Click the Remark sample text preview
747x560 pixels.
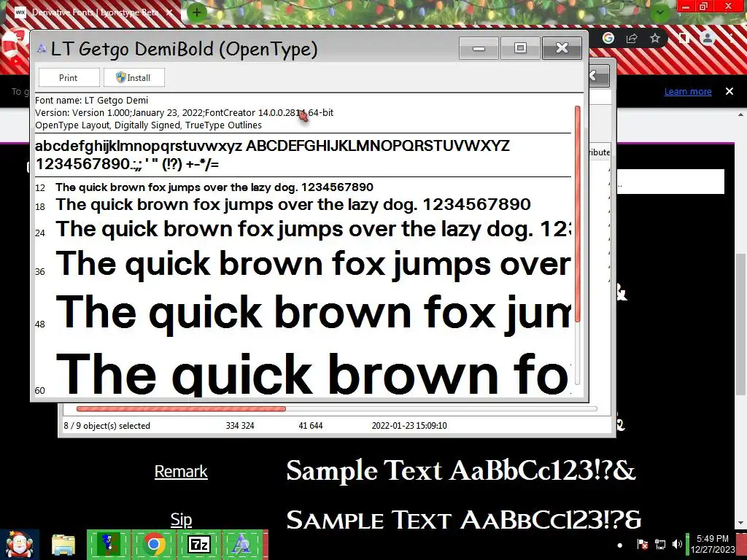461,470
